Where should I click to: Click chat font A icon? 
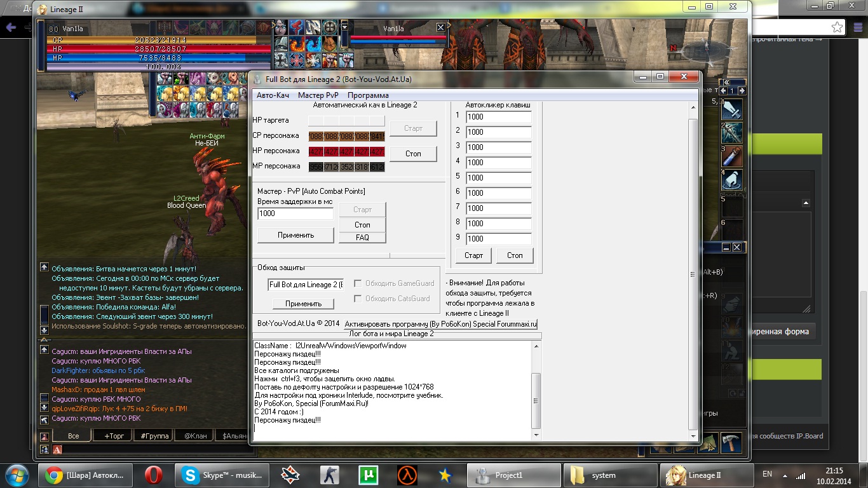tap(57, 449)
